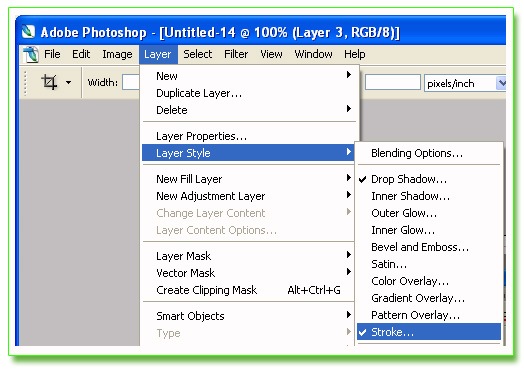Click the Width input field
The height and width of the screenshot is (370, 524).
(131, 82)
